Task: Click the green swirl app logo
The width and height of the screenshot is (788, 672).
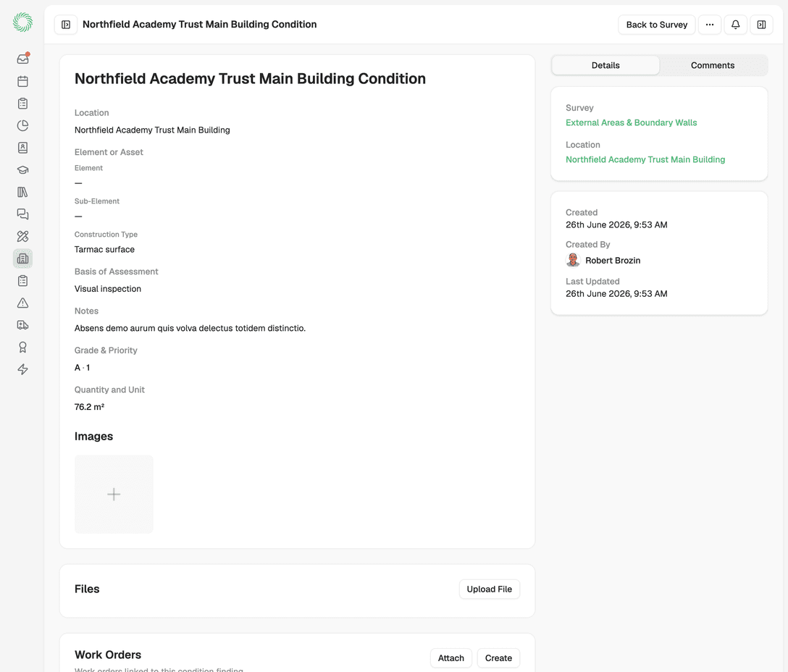Action: click(22, 22)
